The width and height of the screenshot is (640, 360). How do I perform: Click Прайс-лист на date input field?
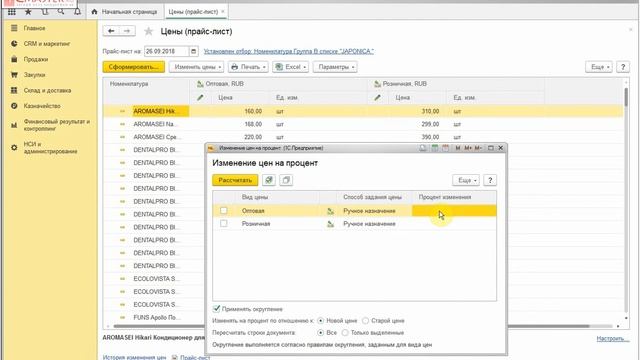[x=167, y=51]
